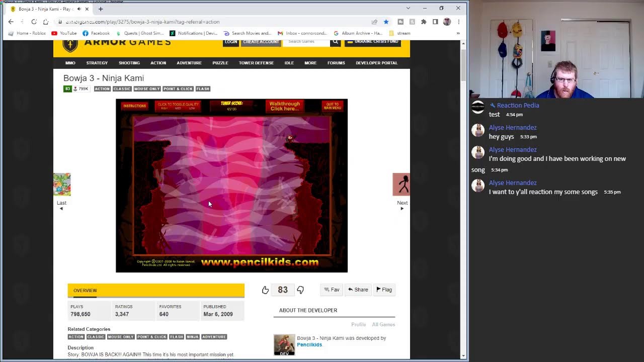Image resolution: width=644 pixels, height=362 pixels.
Task: Click the POINT & CLICK tag under the title
Action: pyautogui.click(x=178, y=89)
